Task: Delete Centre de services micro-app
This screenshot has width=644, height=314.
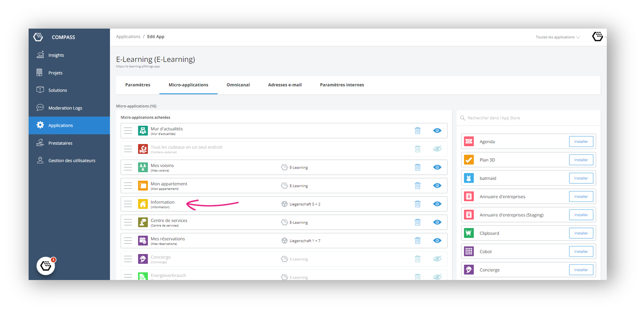Action: [418, 222]
